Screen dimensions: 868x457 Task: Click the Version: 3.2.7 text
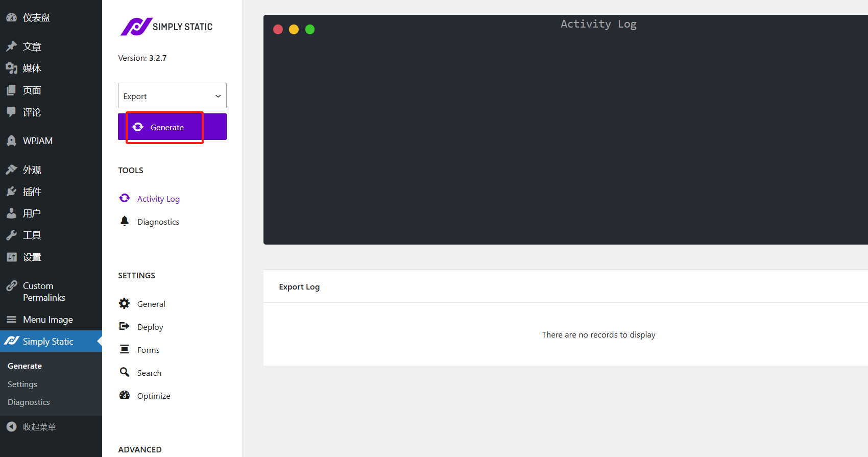coord(142,58)
